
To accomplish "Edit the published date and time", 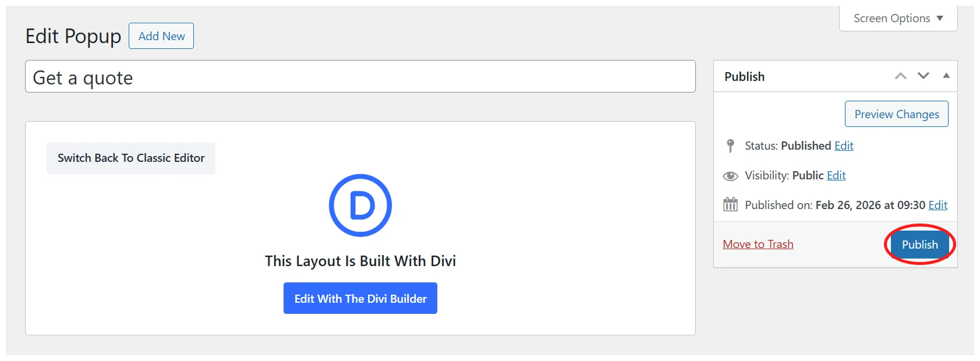I will pyautogui.click(x=937, y=205).
